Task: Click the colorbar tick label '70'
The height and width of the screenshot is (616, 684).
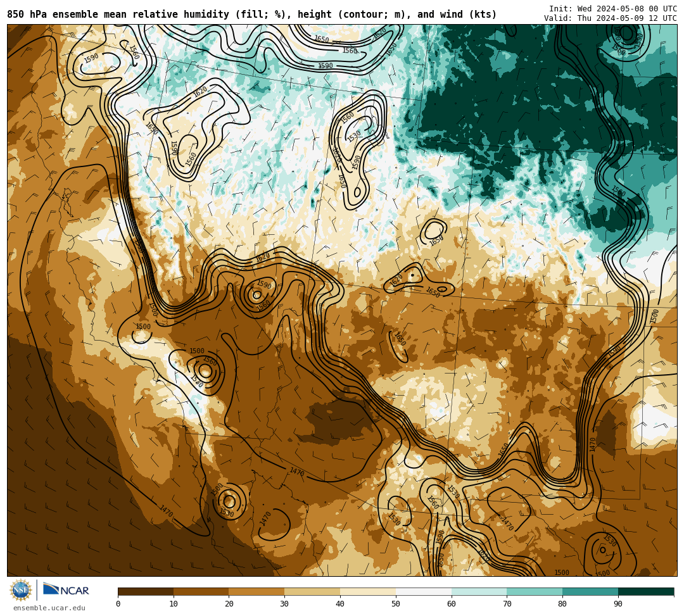Action: coord(507,604)
